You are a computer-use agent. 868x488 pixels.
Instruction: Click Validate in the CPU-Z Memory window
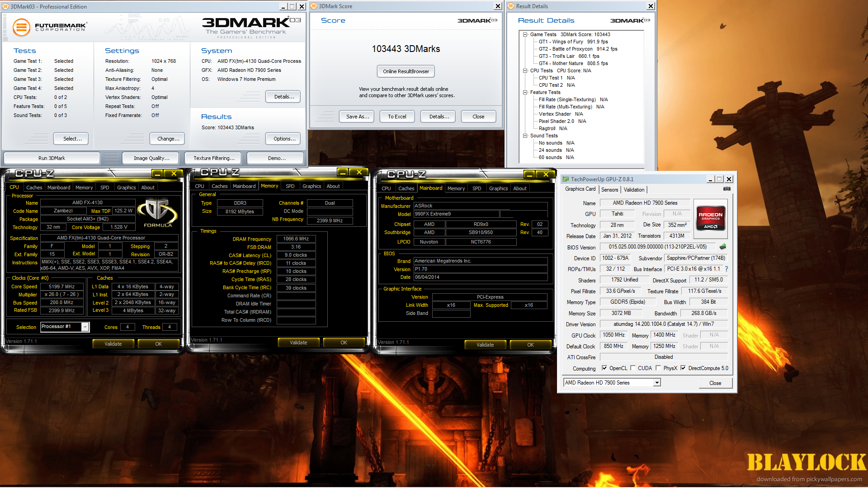pos(298,343)
